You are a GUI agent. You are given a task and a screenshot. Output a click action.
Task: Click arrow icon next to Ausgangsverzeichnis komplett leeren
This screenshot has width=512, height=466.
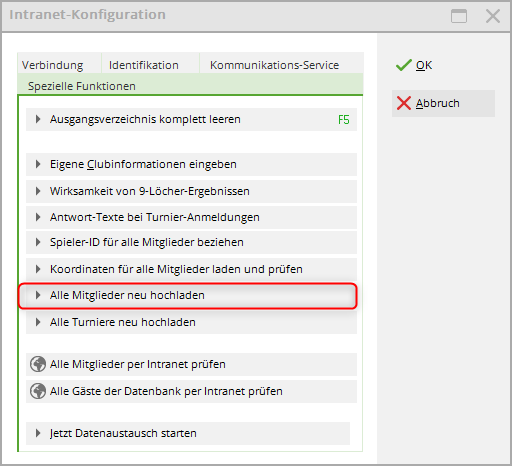[38, 119]
